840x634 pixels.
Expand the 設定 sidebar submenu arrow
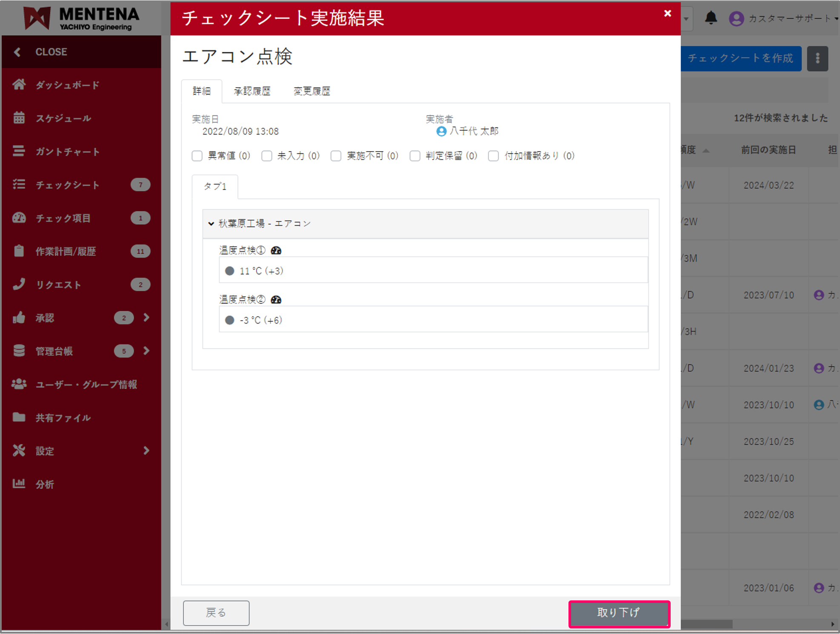pyautogui.click(x=146, y=450)
